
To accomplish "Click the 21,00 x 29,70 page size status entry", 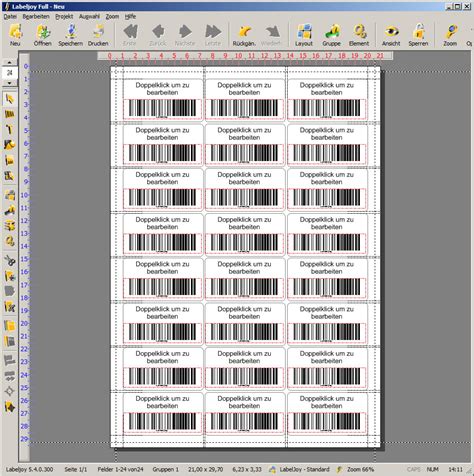I will coord(206,470).
